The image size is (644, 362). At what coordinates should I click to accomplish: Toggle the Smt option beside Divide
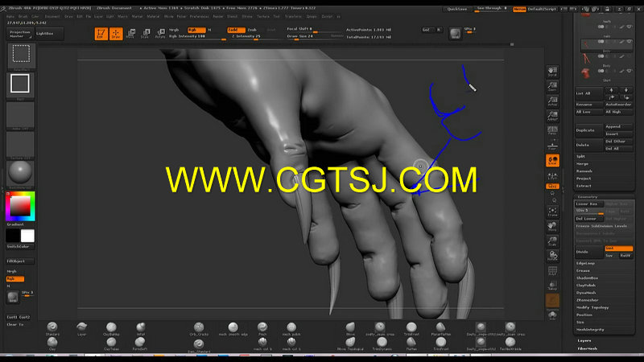click(618, 249)
